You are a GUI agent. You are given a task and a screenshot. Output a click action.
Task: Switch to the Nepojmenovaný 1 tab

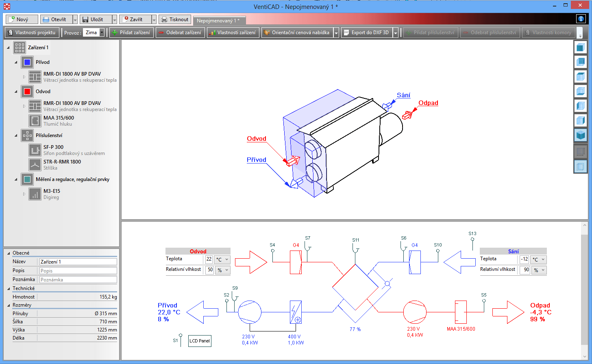[218, 20]
